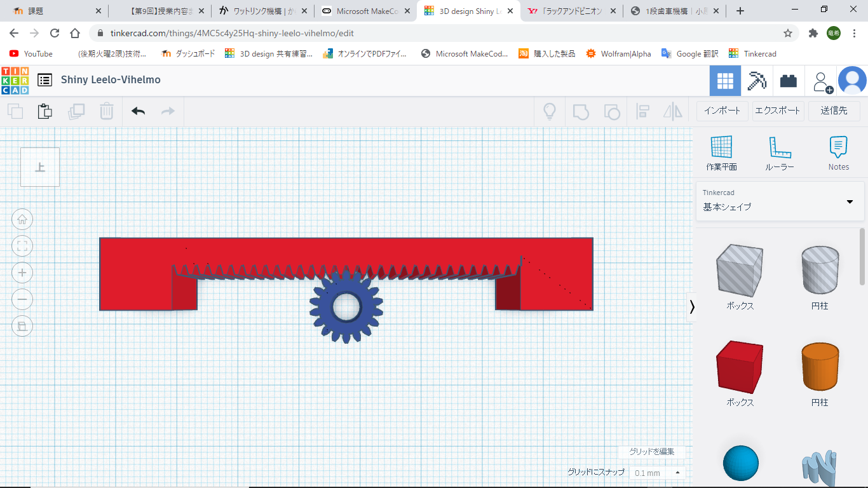Open the Blocks pickaxe mode
Image resolution: width=868 pixels, height=488 pixels.
(x=757, y=81)
